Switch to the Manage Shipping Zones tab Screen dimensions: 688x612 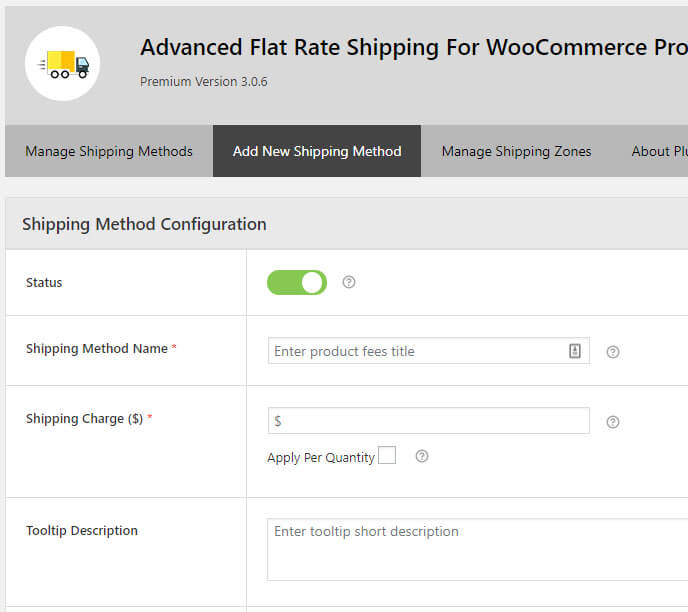point(516,151)
